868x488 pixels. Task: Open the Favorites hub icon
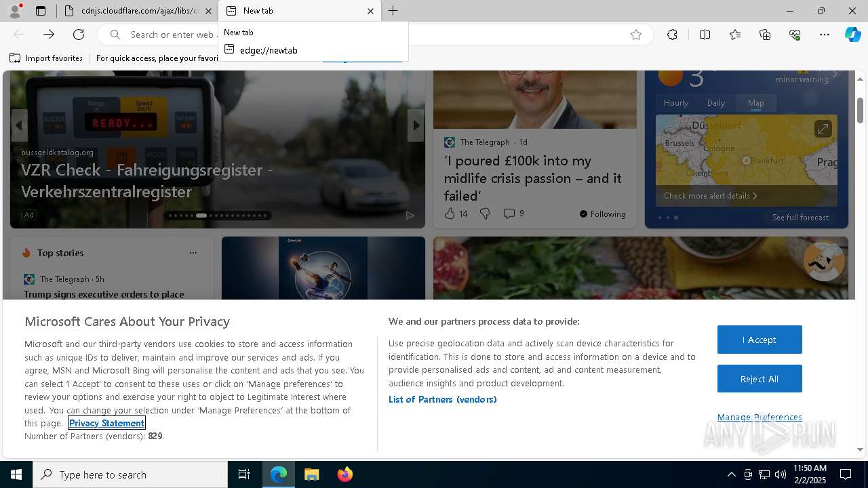(x=735, y=35)
